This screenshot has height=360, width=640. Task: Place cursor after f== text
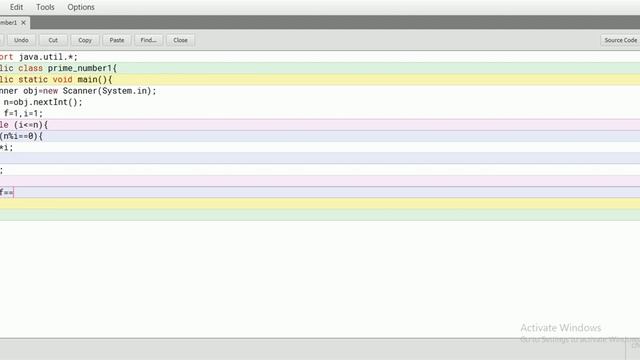[14, 192]
